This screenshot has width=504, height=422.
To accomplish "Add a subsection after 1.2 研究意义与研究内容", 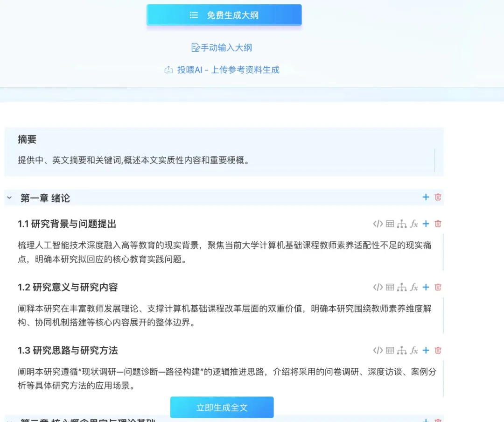I will pyautogui.click(x=426, y=287).
